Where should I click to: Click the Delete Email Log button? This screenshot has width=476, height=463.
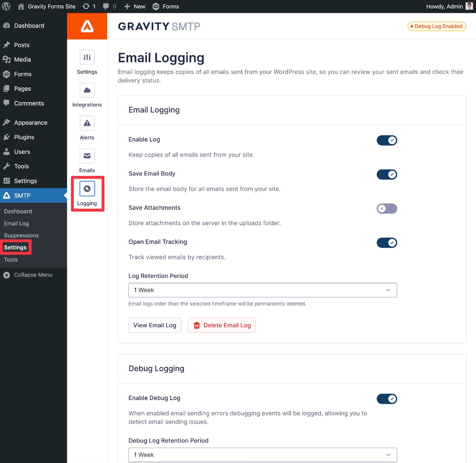222,325
